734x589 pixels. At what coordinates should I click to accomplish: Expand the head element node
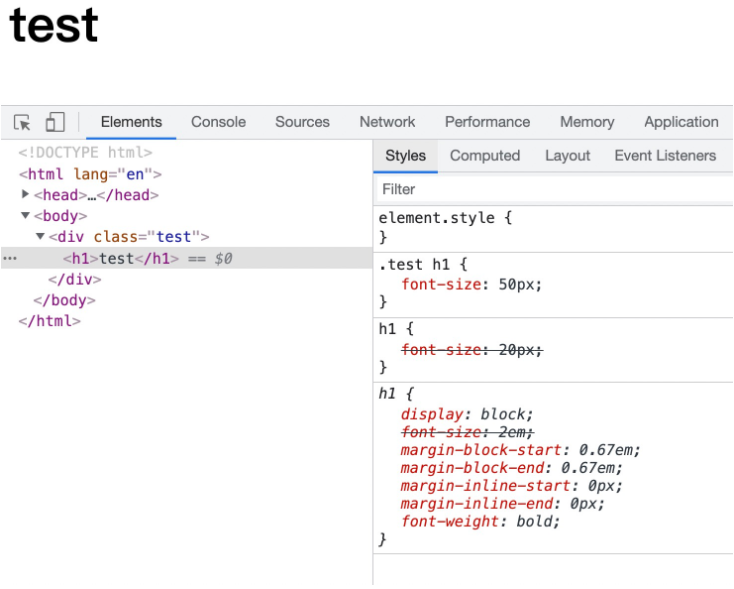(25, 195)
